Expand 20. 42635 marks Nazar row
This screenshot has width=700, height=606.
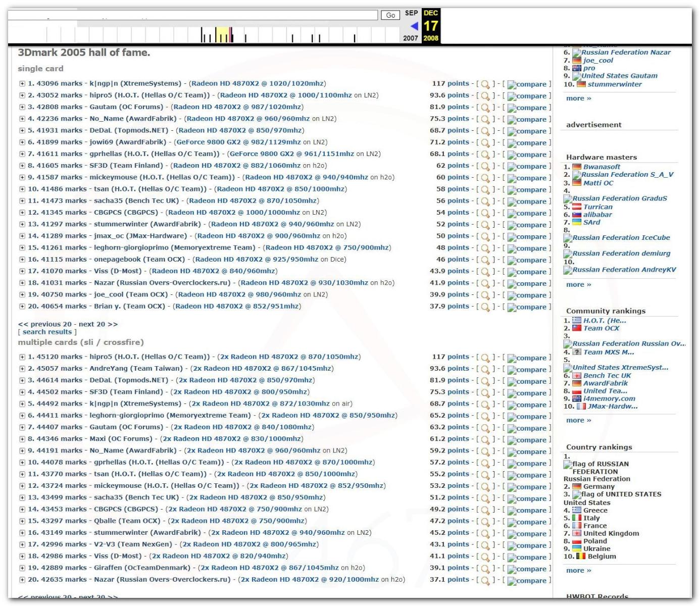pos(22,580)
